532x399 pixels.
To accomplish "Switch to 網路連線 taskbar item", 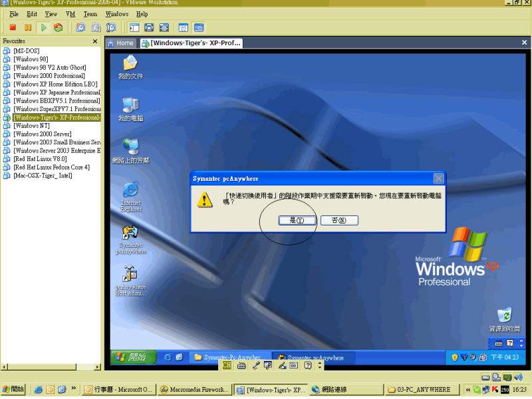I will [346, 390].
